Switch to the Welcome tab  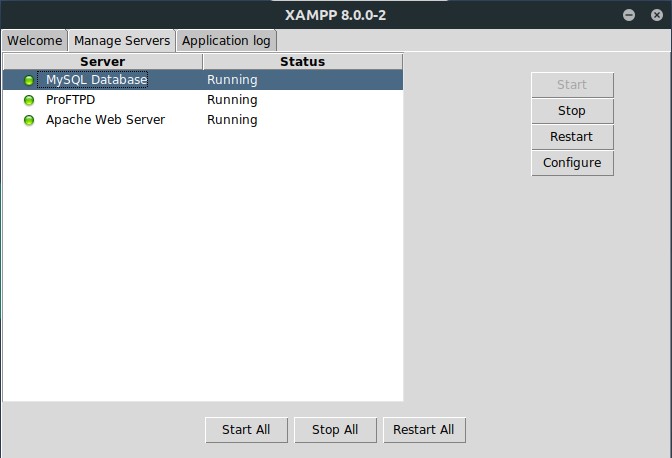coord(34,41)
